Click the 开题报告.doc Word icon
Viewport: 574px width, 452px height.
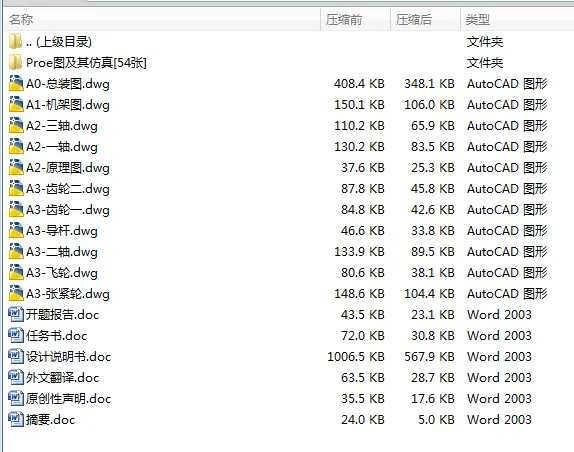point(16,314)
